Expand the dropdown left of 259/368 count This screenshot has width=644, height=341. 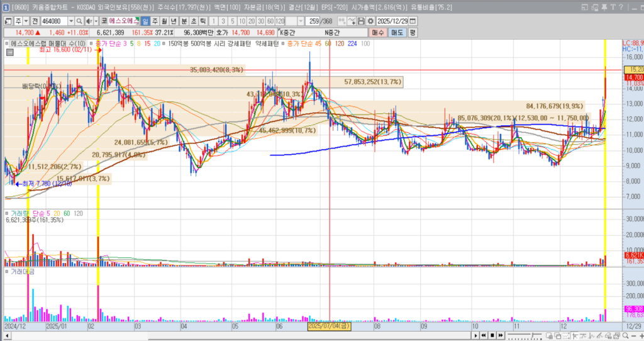[300, 21]
